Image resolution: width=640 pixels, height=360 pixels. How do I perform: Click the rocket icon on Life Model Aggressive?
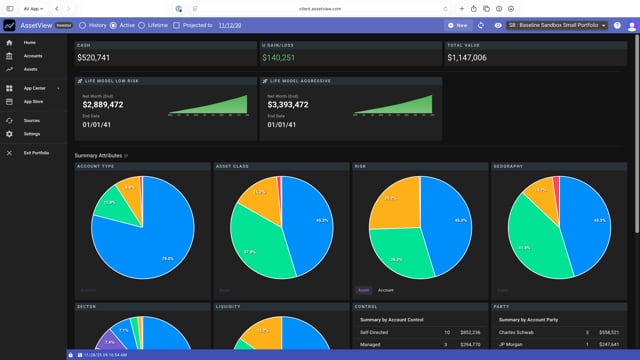click(265, 81)
